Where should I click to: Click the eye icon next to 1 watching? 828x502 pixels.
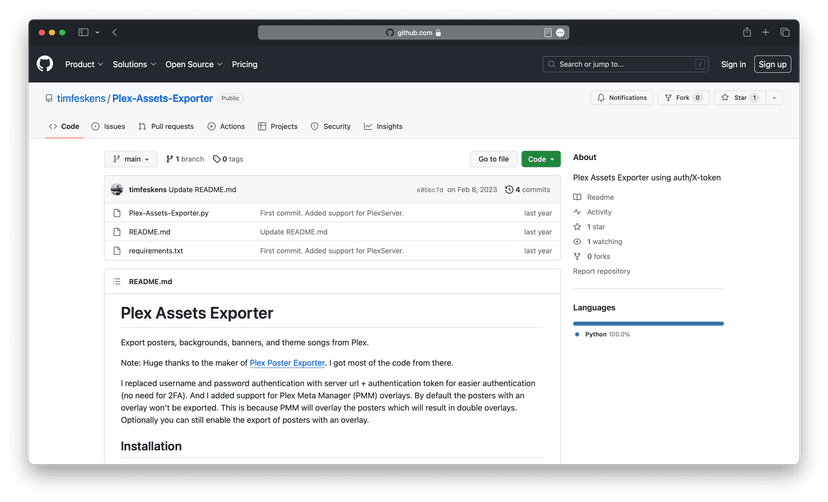577,241
